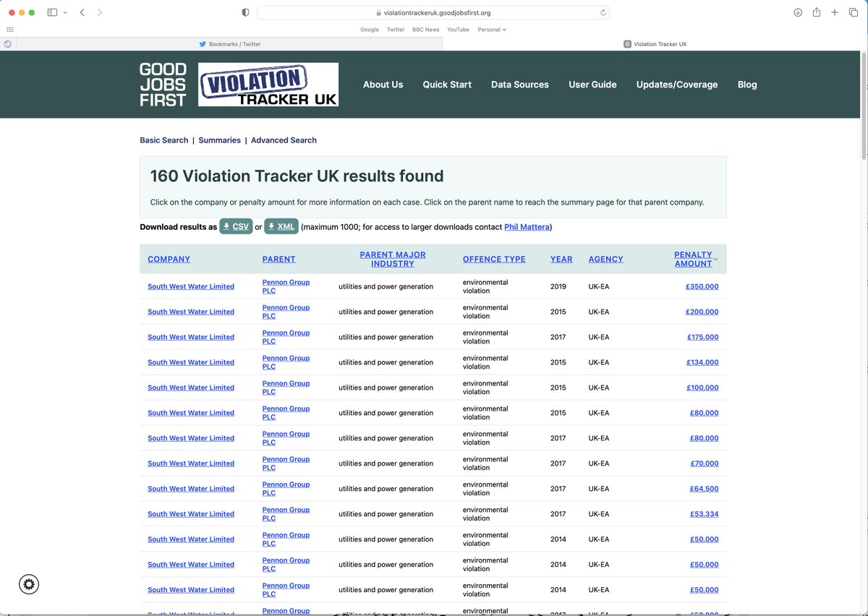Image resolution: width=868 pixels, height=616 pixels.
Task: Open the Updates/Coverage menu item
Action: (677, 85)
